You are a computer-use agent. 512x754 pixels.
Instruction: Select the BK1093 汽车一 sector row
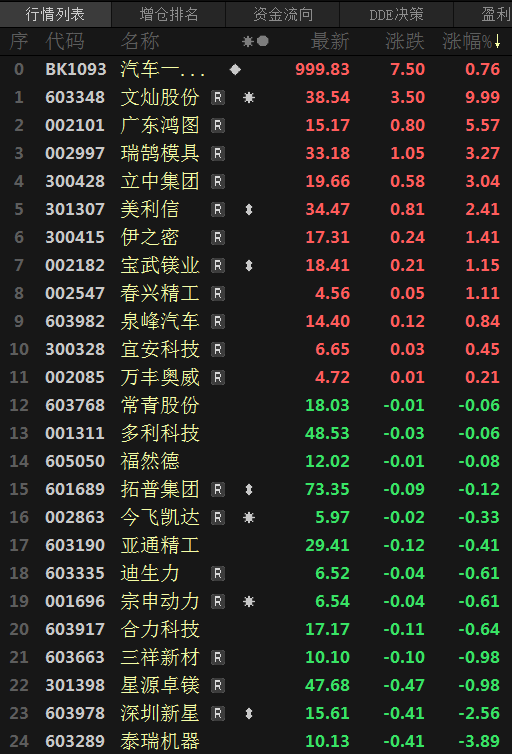point(256,70)
